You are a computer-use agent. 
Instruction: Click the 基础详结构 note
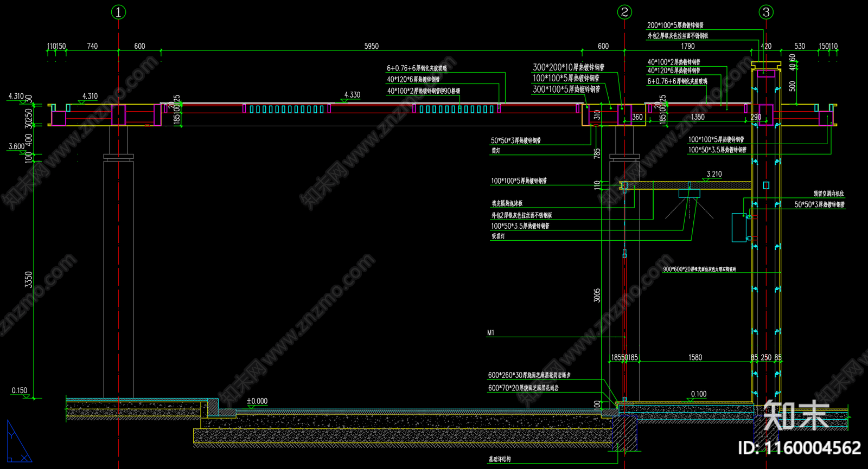point(500,459)
